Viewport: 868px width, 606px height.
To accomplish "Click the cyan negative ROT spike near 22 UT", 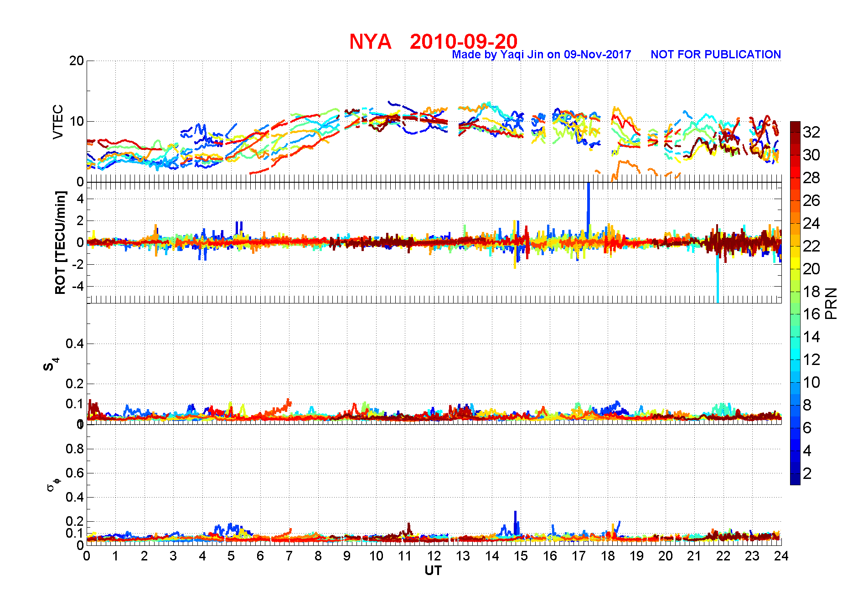I will [718, 278].
